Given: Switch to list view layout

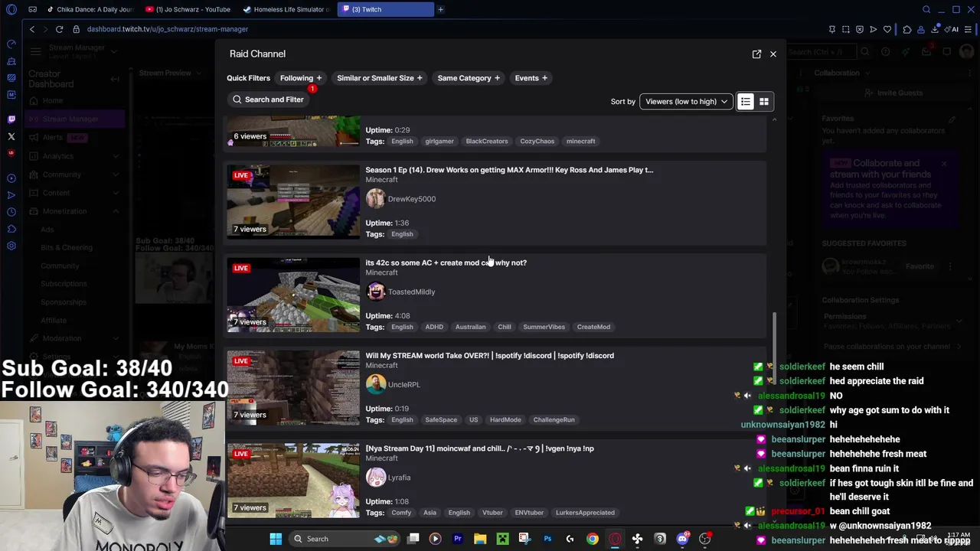Looking at the screenshot, I should pos(745,101).
